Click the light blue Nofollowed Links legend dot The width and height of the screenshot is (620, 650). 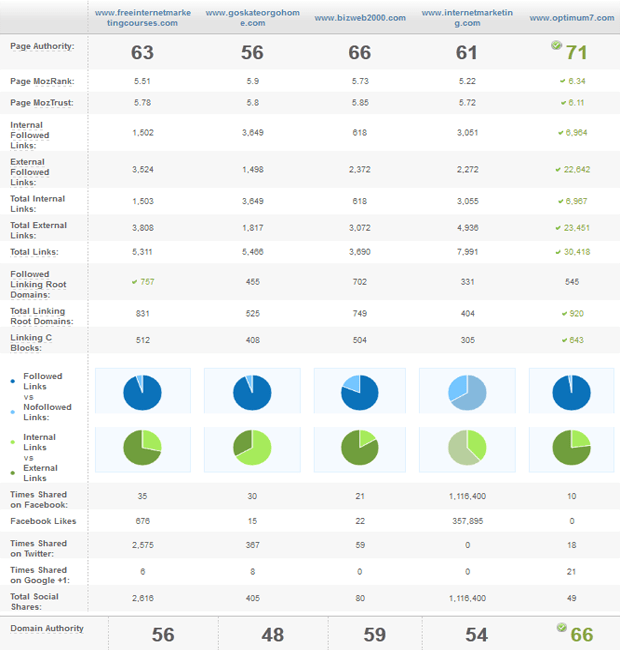click(12, 412)
